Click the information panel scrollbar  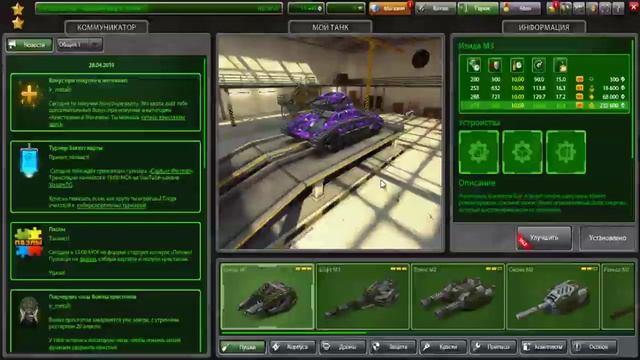coord(633,98)
